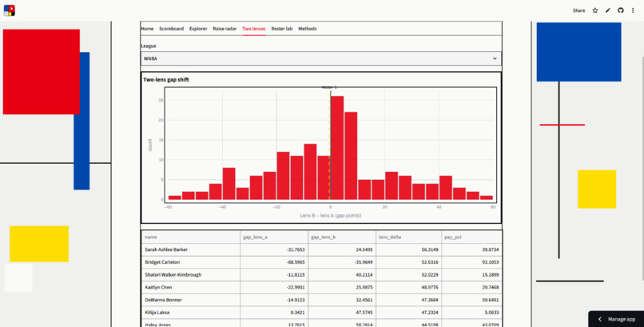Switch to the Methods tab
This screenshot has width=644, height=327.
pos(307,29)
